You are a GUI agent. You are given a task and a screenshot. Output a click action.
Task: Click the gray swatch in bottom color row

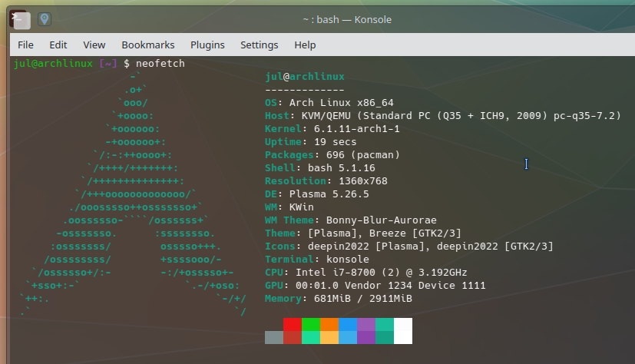274,337
